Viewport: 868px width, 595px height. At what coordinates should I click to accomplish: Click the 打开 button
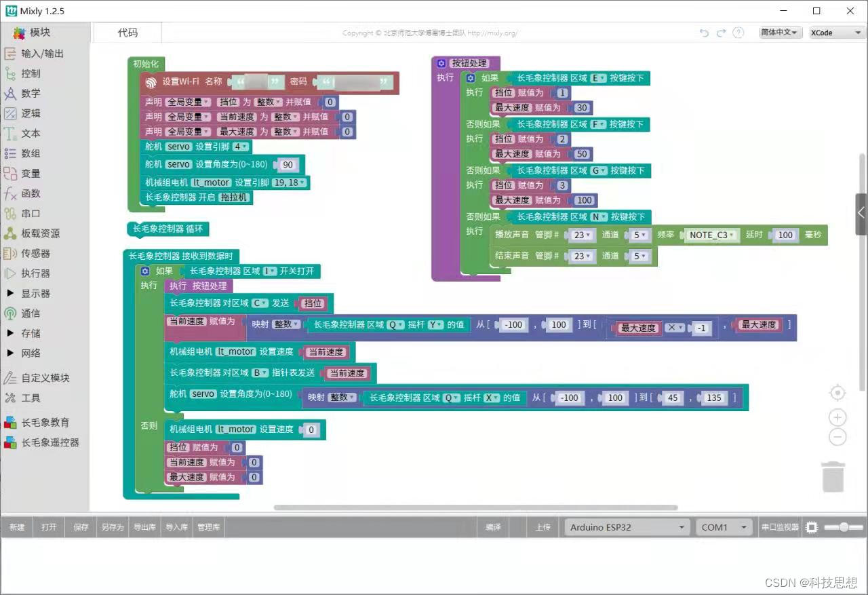[49, 527]
